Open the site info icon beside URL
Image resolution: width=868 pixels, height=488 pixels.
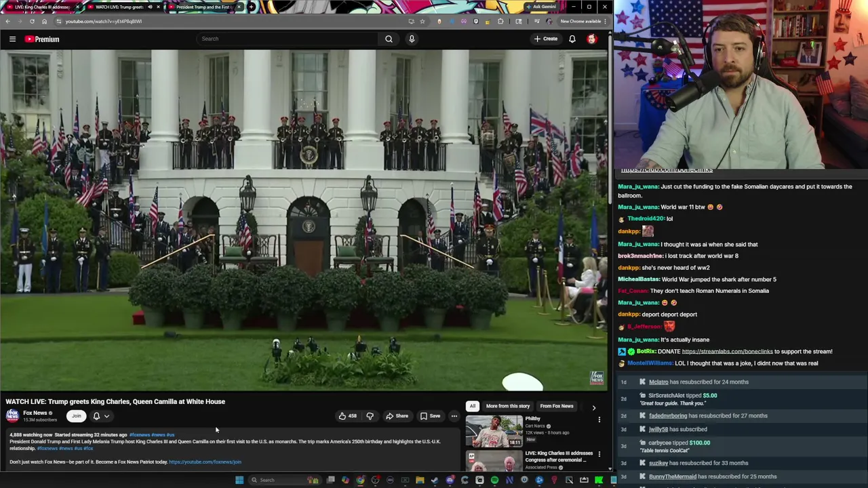click(x=58, y=21)
